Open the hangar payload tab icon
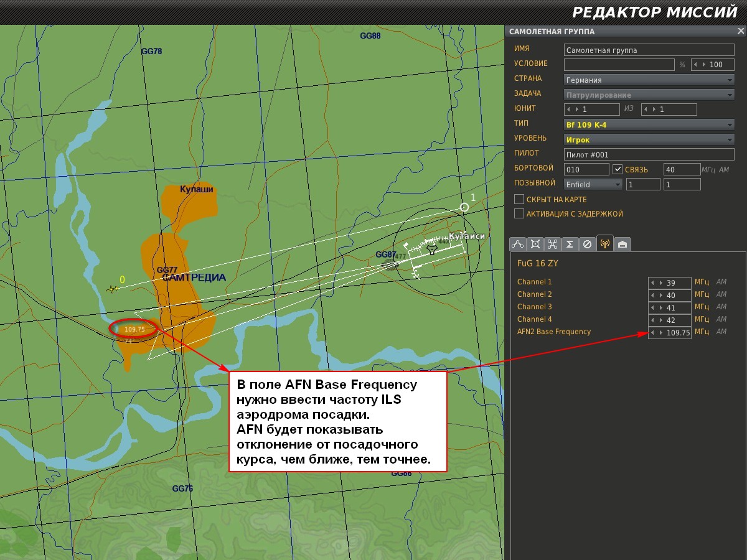This screenshot has height=560, width=747. (x=622, y=244)
